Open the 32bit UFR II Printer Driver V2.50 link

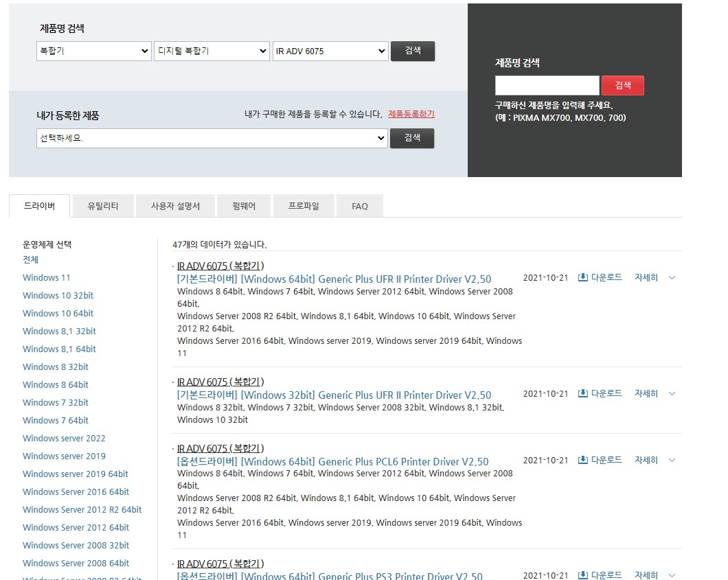point(334,395)
